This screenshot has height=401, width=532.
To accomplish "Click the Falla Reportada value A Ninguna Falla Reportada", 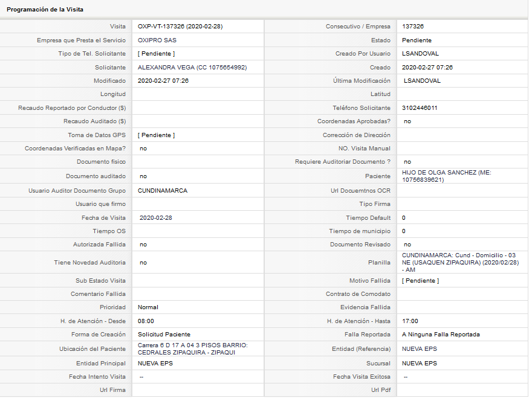I will click(x=441, y=334).
